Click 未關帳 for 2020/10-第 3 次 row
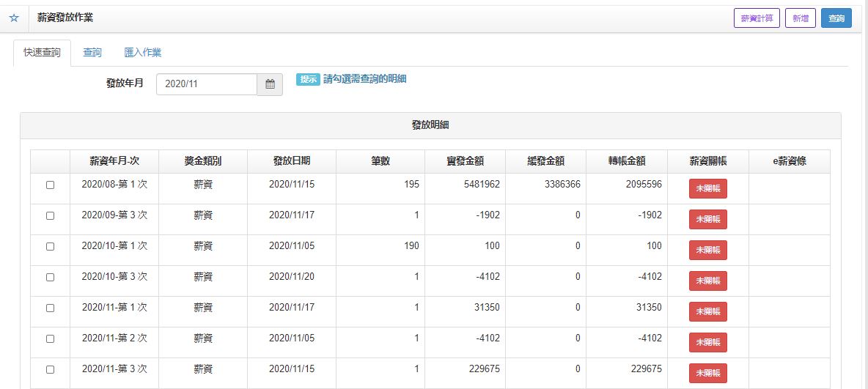868x389 pixels. 708,281
